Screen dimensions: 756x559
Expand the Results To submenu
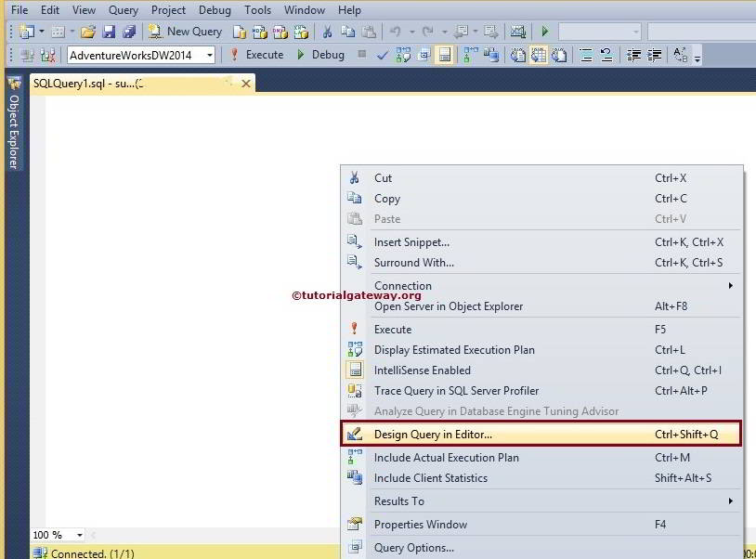coord(398,500)
